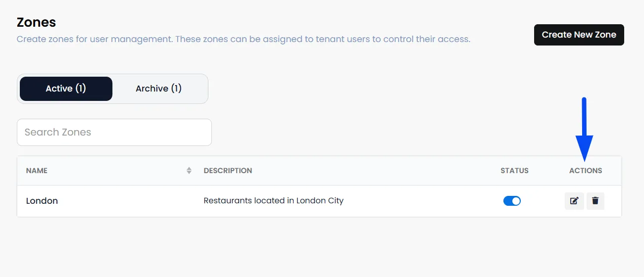Focus the Search Zones input field
Viewport: 644px width, 277px height.
[114, 132]
